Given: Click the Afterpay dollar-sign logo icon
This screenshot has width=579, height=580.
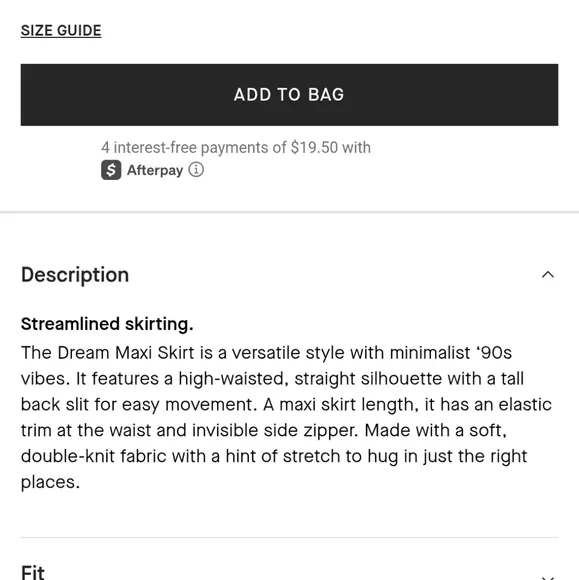Looking at the screenshot, I should (111, 170).
